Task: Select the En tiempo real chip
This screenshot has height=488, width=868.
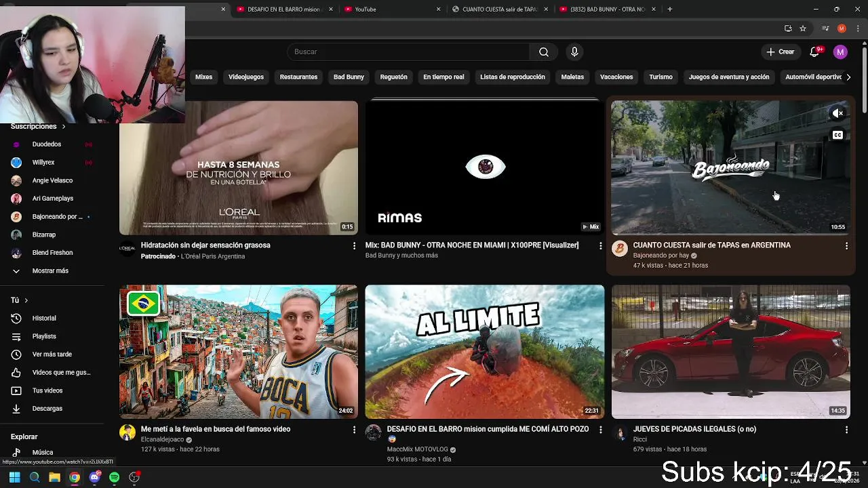Action: click(x=443, y=77)
